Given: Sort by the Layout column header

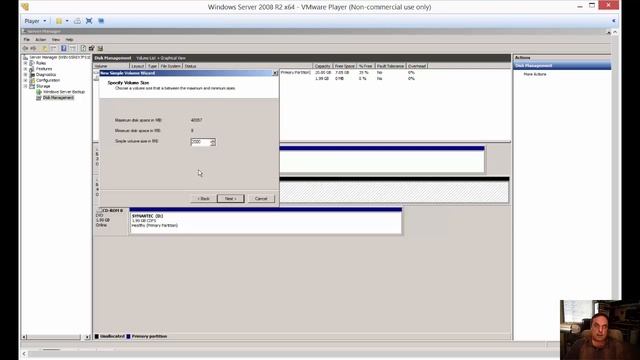Looking at the screenshot, I should click(138, 66).
